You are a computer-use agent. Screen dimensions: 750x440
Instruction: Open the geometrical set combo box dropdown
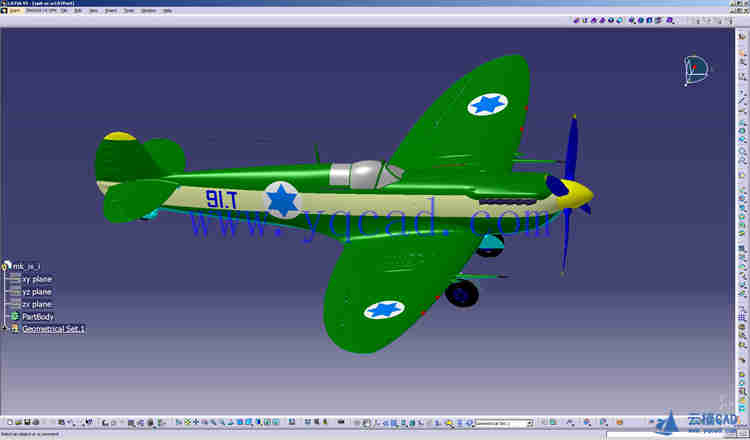[529, 423]
